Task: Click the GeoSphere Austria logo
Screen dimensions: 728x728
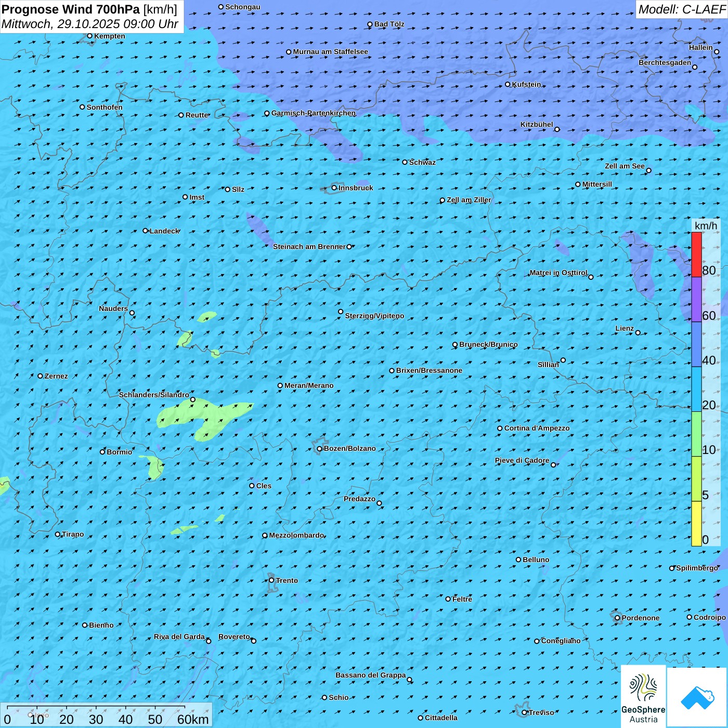Action: click(x=643, y=697)
